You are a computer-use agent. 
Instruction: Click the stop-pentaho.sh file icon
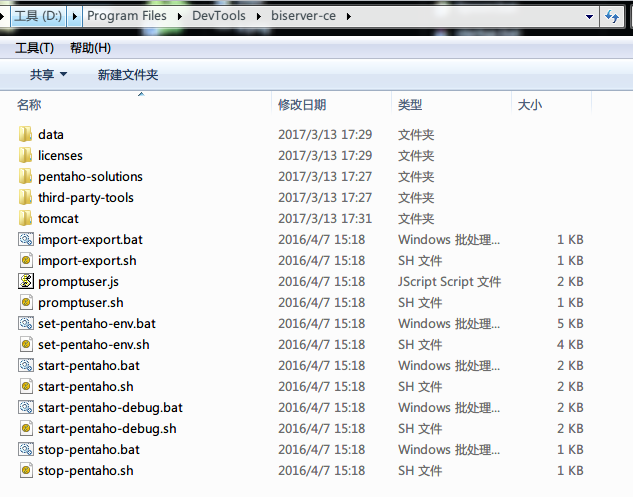coord(26,470)
